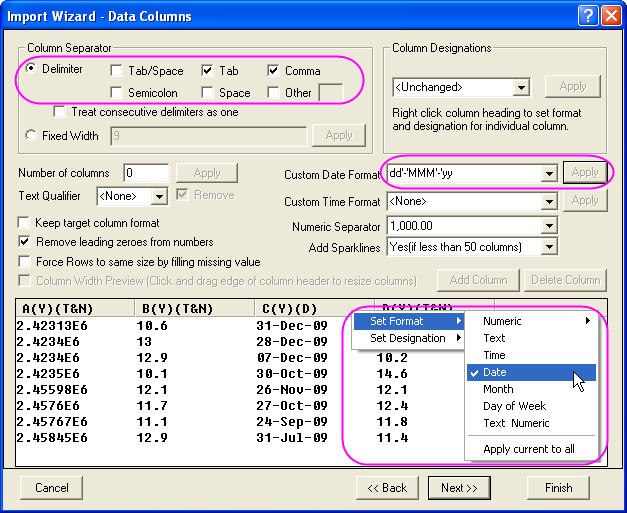
Task: Click the Finish button
Action: pyautogui.click(x=558, y=488)
